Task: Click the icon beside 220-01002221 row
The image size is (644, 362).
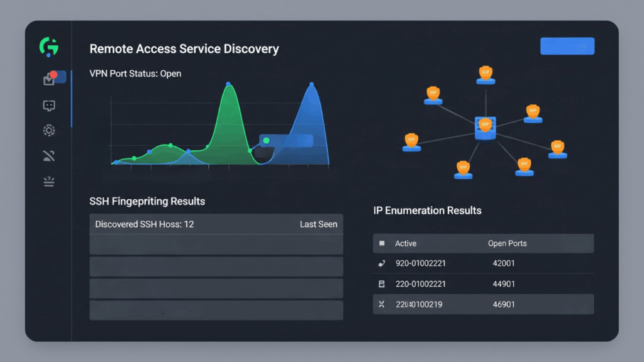Action: click(382, 284)
